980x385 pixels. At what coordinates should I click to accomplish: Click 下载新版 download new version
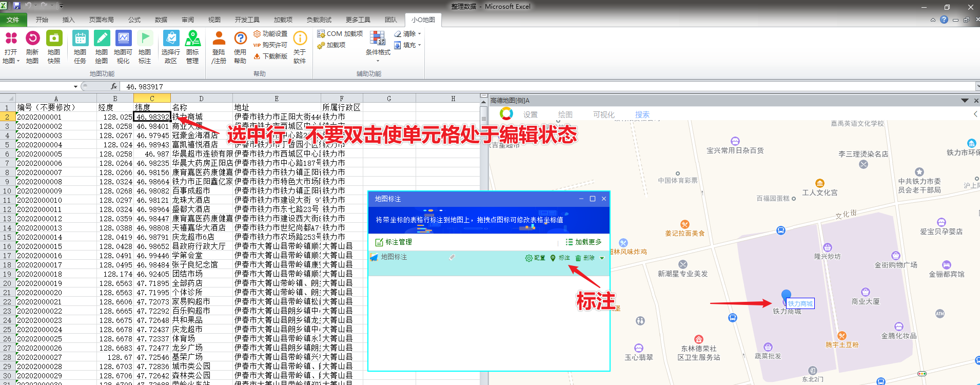click(270, 56)
